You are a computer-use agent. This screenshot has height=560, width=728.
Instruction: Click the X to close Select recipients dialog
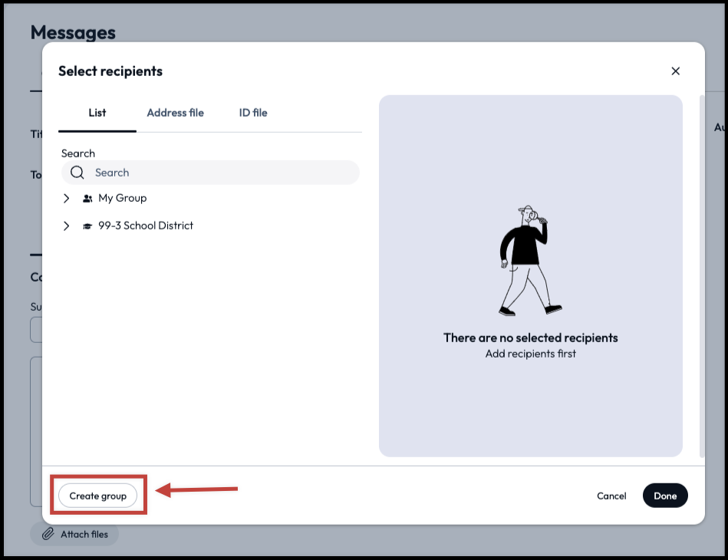pos(675,71)
